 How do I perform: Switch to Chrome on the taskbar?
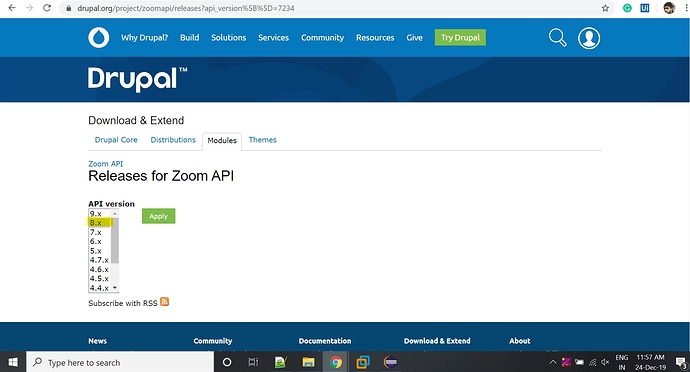pyautogui.click(x=336, y=362)
